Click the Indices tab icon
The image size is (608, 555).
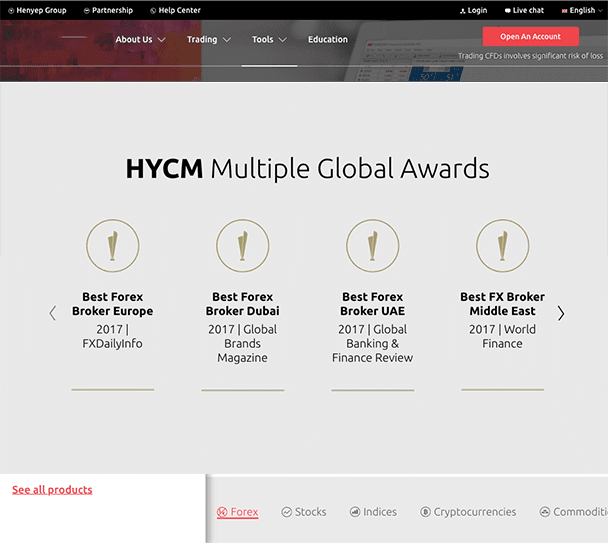(x=355, y=512)
